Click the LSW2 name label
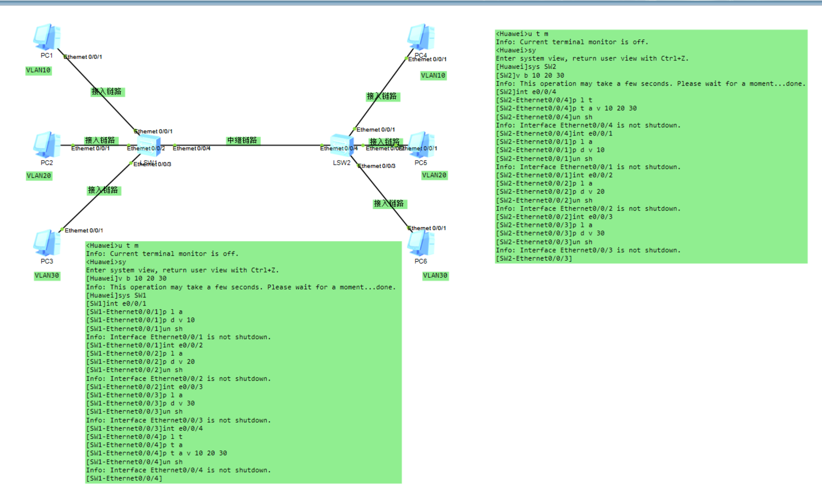Viewport: 822px width, 504px height. pyautogui.click(x=342, y=163)
